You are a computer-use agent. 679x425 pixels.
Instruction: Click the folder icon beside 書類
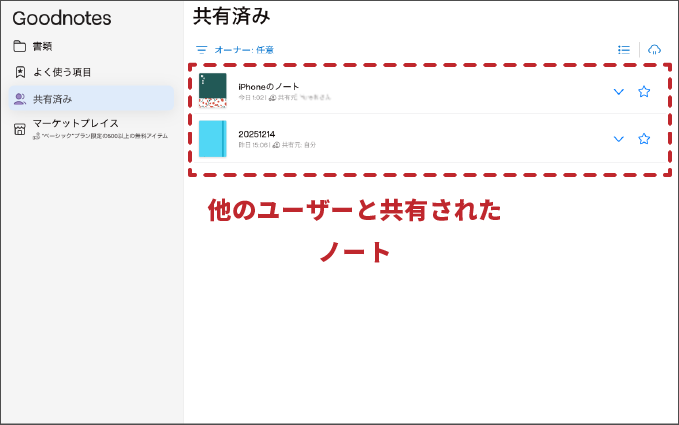[x=19, y=46]
